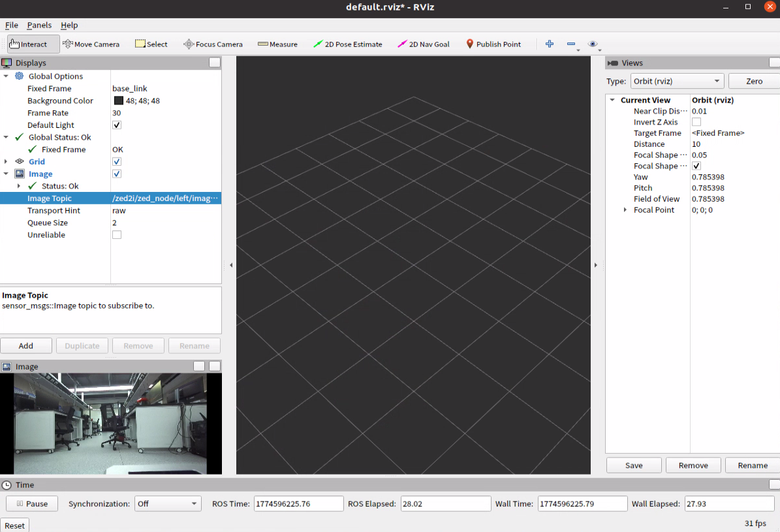780x532 pixels.
Task: Select the 2D Pose Estimate tool
Action: [348, 44]
